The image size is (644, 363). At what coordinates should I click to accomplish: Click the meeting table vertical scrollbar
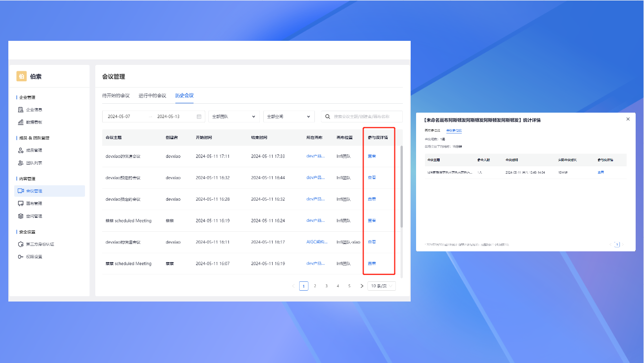point(402,187)
